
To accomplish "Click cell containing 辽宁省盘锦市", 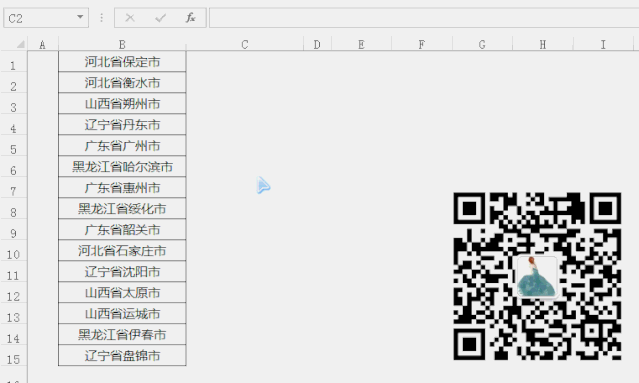I will coord(122,356).
